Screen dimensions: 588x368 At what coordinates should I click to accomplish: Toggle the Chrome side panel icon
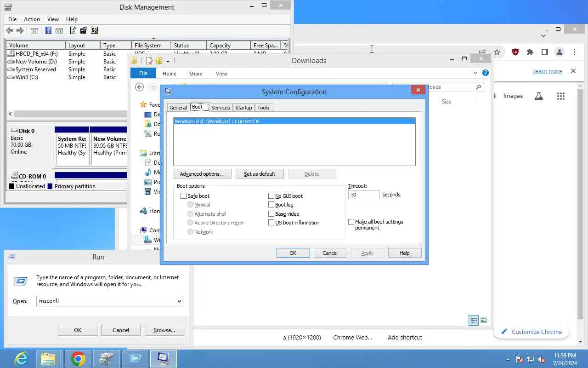point(545,52)
